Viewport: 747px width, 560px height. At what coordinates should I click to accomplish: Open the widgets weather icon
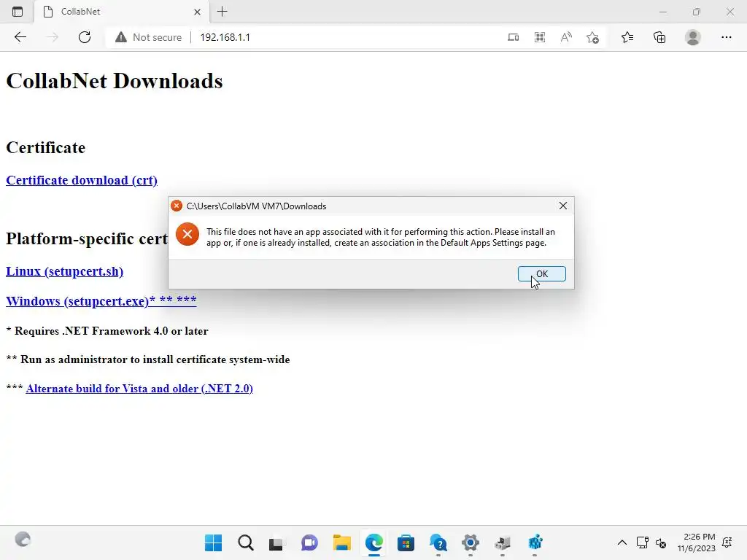23,540
